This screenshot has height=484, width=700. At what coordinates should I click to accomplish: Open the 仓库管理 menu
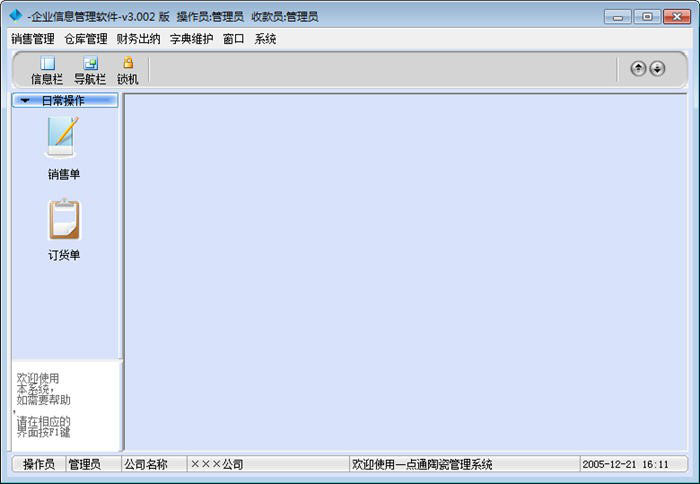(x=86, y=39)
